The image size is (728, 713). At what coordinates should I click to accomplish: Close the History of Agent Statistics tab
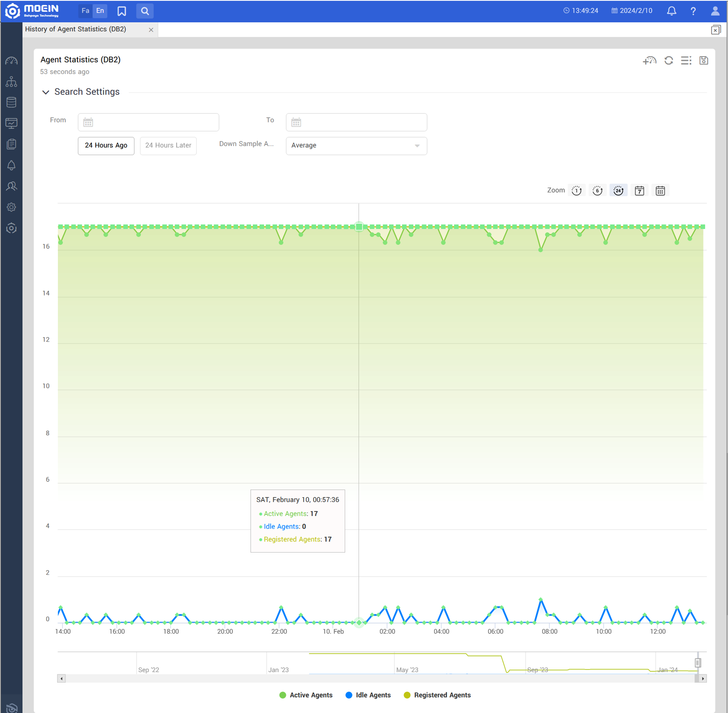click(x=151, y=30)
